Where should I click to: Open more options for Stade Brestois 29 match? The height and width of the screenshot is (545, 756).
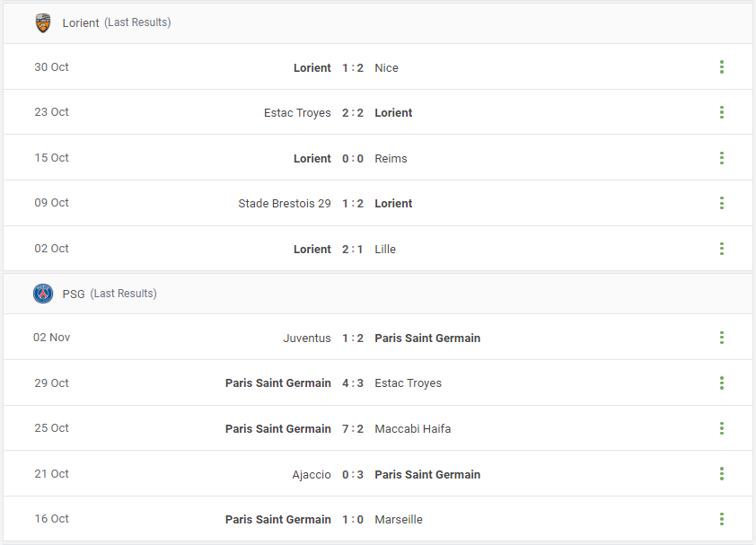click(721, 203)
